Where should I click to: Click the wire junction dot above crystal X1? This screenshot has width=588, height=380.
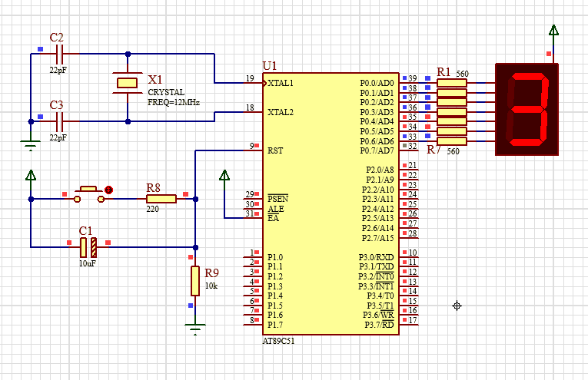(x=128, y=54)
